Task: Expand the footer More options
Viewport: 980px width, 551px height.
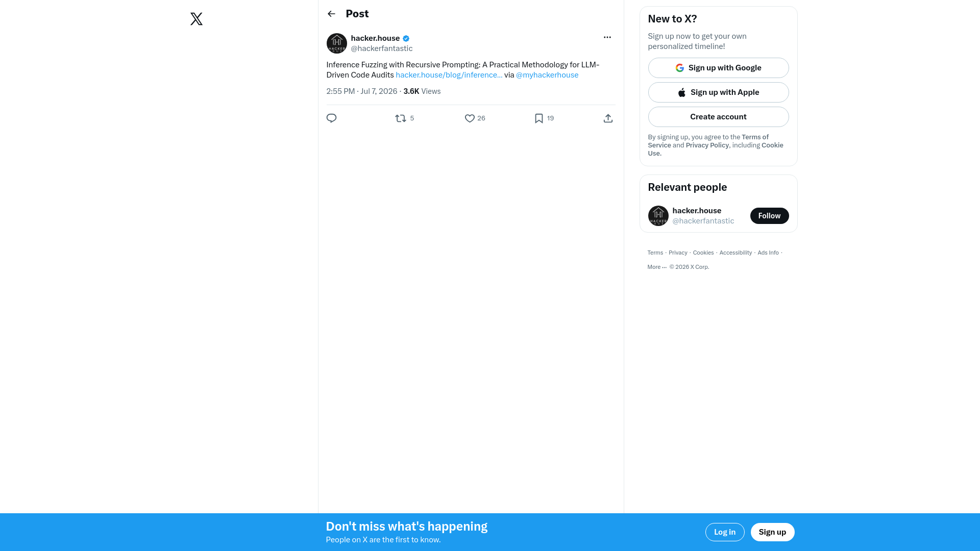Action: point(657,267)
